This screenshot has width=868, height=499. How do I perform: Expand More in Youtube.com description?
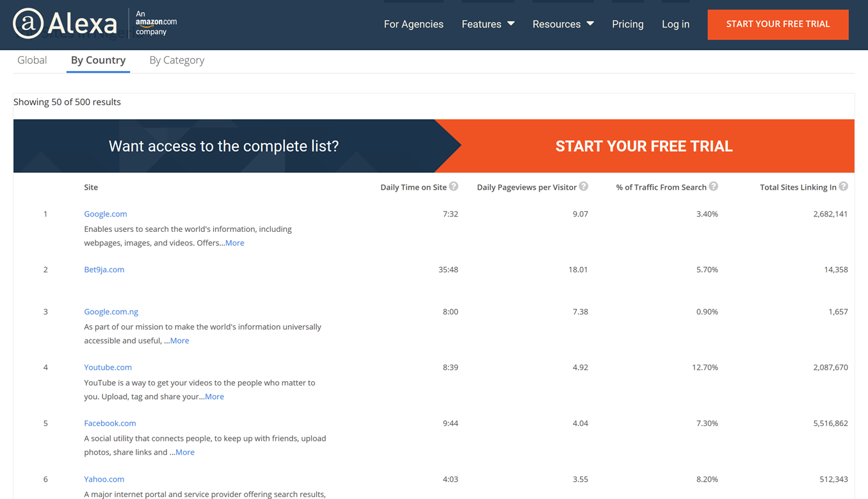(214, 397)
